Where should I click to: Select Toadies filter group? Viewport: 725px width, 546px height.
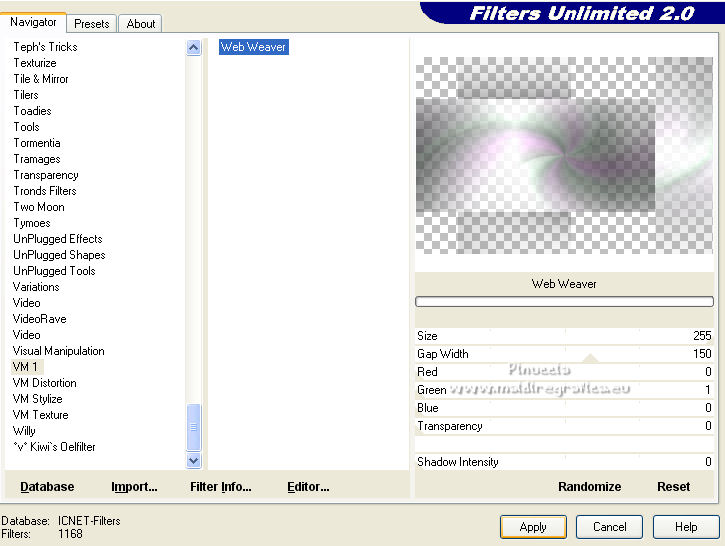32,111
